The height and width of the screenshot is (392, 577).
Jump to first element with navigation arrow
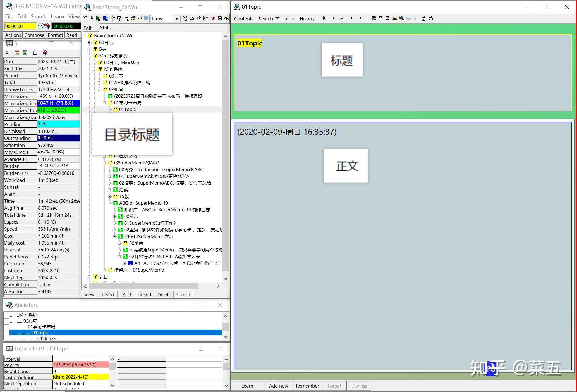pyautogui.click(x=324, y=18)
